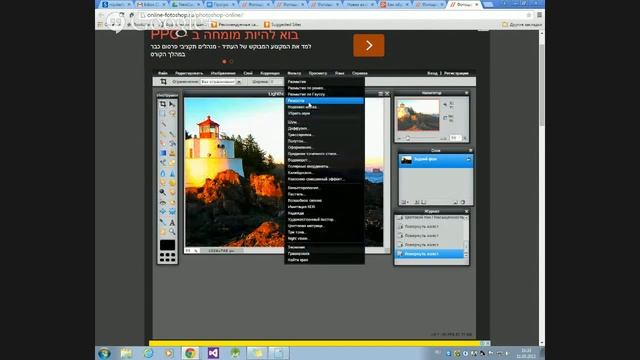Click the Вход login link
The width and height of the screenshot is (640, 360).
click(x=432, y=73)
